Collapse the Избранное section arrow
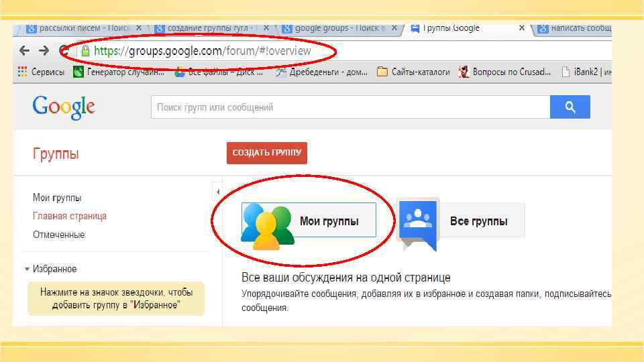The height and width of the screenshot is (362, 644). 27,269
